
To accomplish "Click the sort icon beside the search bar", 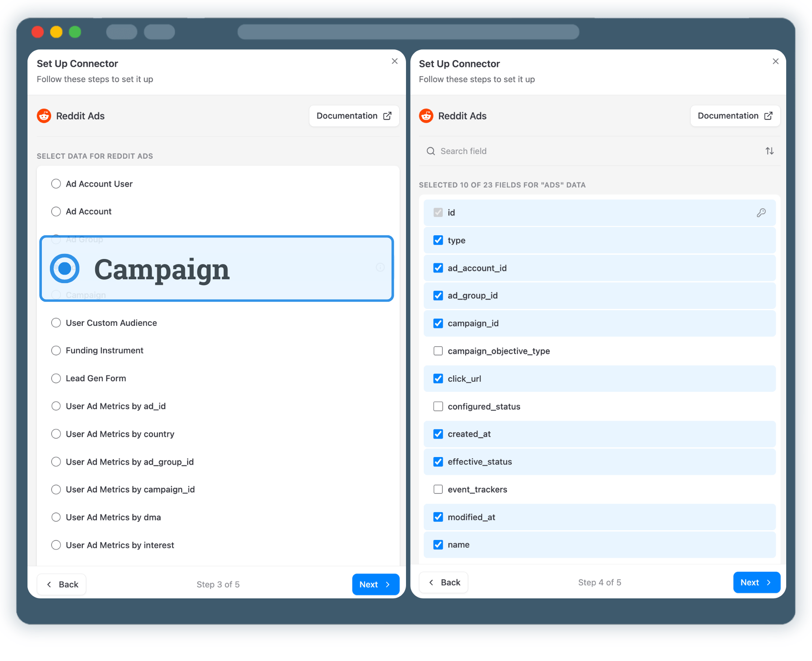I will tap(770, 151).
